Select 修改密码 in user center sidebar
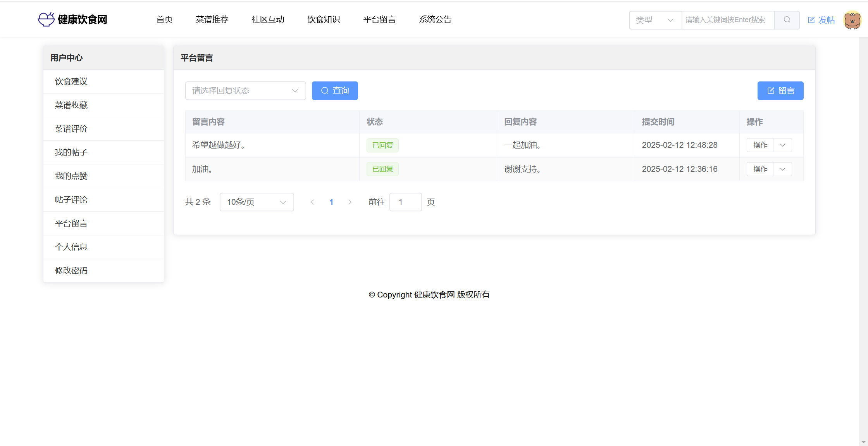Screen dimensions: 868x446 71,270
